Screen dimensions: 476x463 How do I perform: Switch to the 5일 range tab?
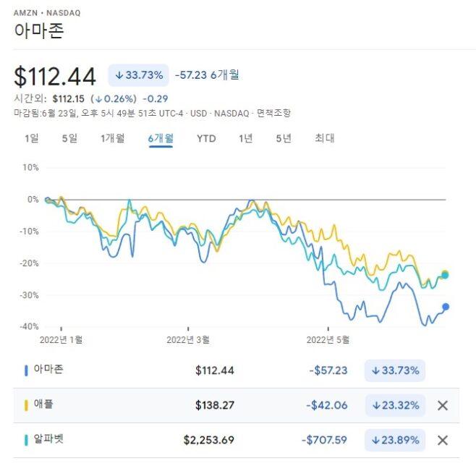[69, 138]
